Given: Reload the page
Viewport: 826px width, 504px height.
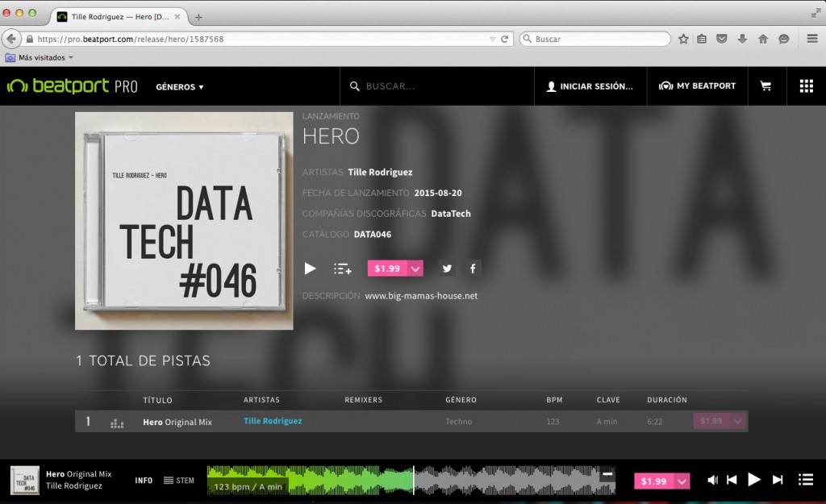Looking at the screenshot, I should pyautogui.click(x=504, y=39).
